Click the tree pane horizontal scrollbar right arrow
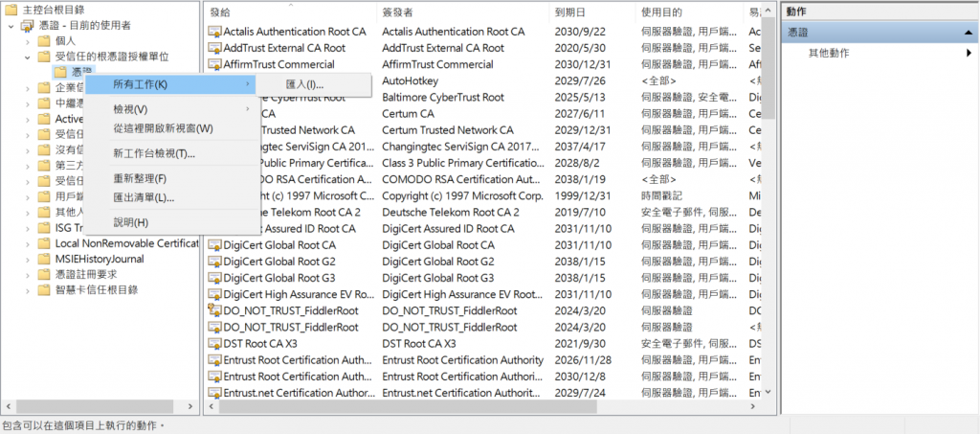The width and height of the screenshot is (980, 434). (x=190, y=406)
